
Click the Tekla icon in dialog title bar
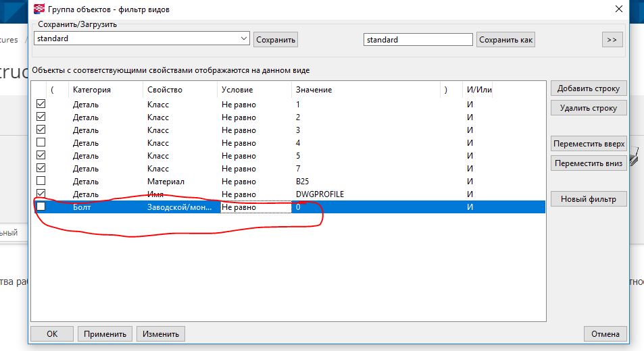pos(39,9)
